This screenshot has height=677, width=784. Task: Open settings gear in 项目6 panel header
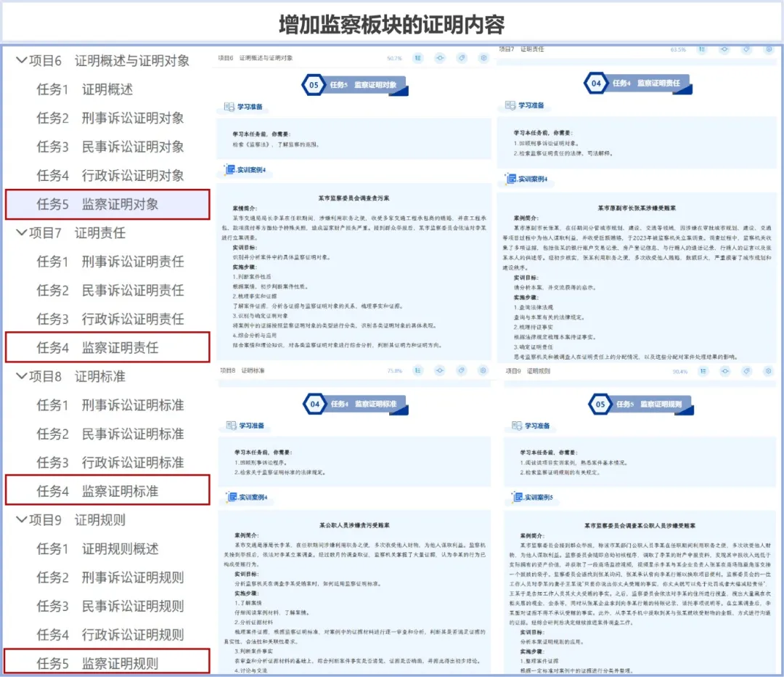483,58
